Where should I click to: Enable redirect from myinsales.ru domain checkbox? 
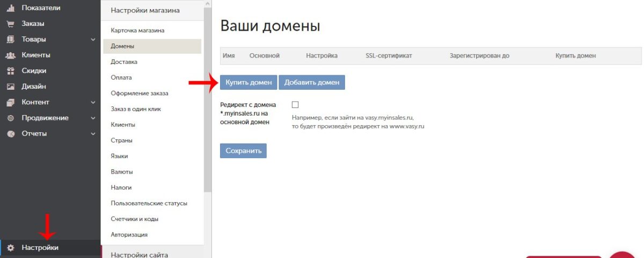point(295,104)
